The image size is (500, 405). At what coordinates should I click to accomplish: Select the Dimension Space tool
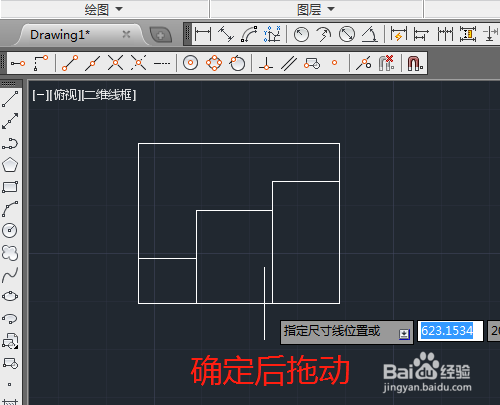(468, 34)
